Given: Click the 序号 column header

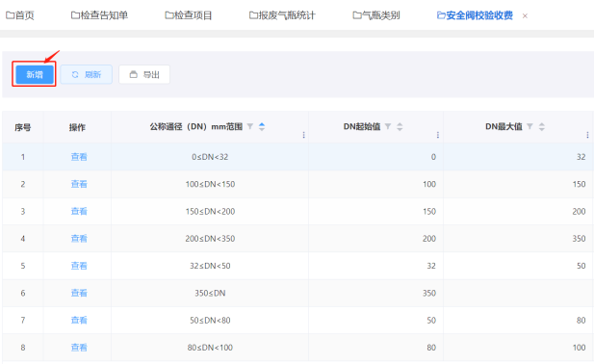Looking at the screenshot, I should click(x=23, y=127).
